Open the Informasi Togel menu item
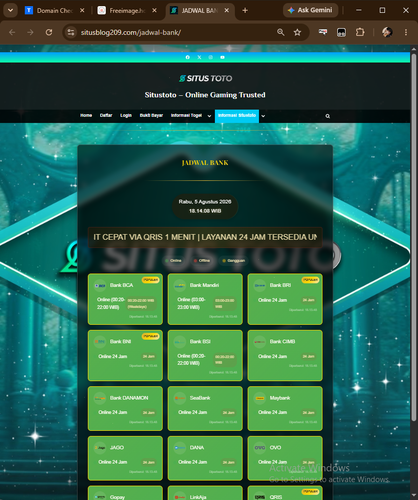The width and height of the screenshot is (418, 500). [186, 115]
